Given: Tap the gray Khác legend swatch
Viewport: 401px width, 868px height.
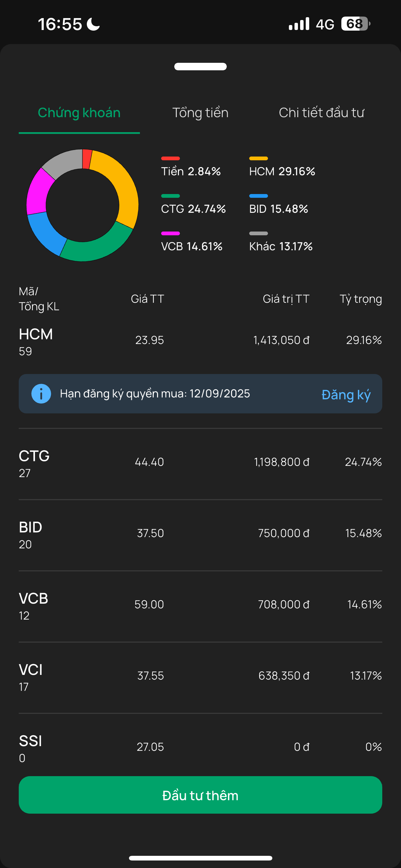Looking at the screenshot, I should click(258, 233).
